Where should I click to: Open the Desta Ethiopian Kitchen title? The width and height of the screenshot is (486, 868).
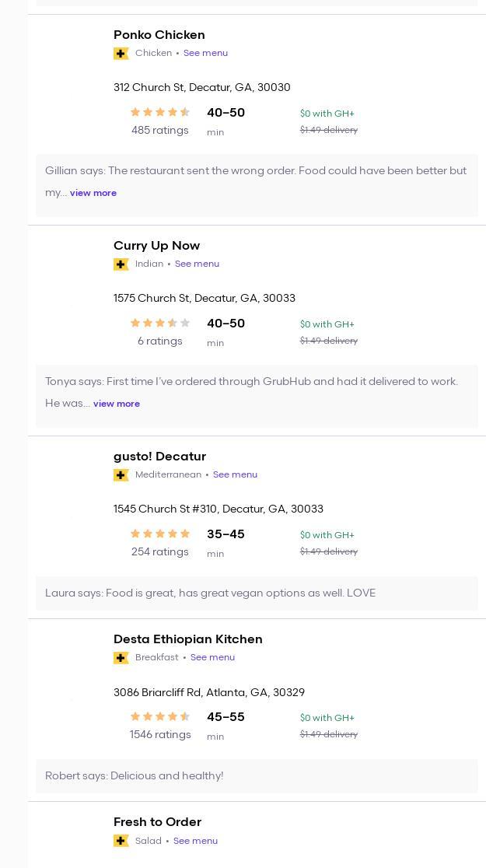click(187, 639)
